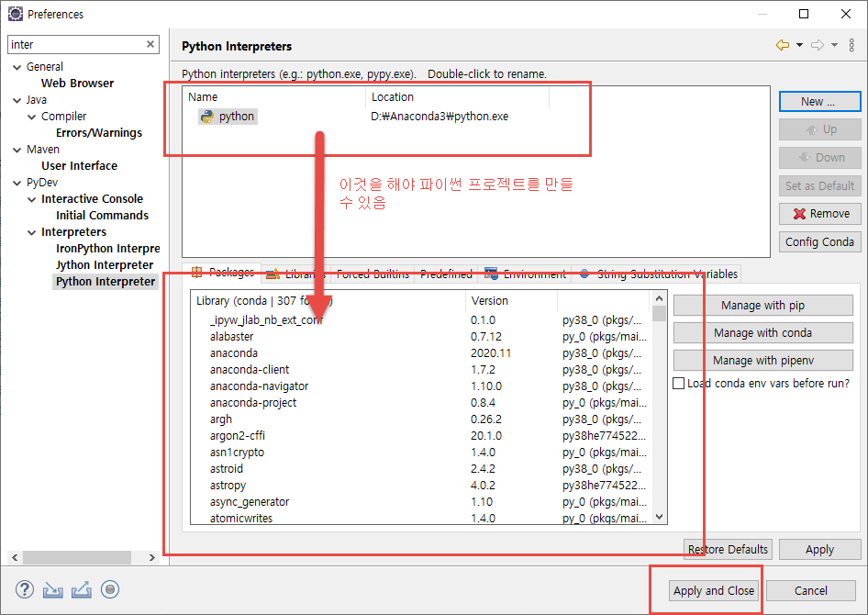
Task: Select Python Interpreter tree item
Action: tap(106, 282)
